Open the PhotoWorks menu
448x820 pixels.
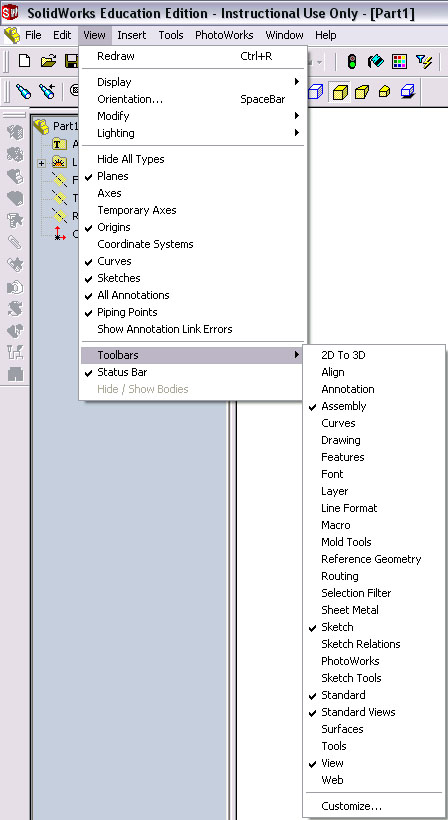[224, 35]
